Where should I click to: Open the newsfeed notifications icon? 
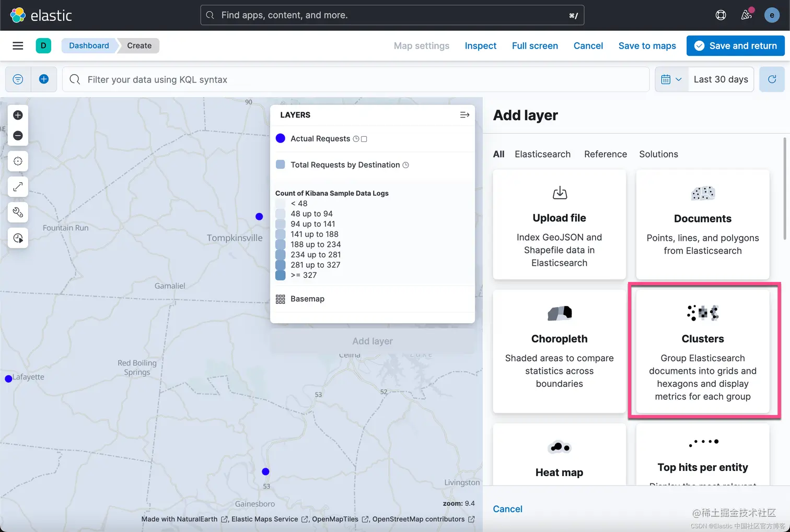746,15
